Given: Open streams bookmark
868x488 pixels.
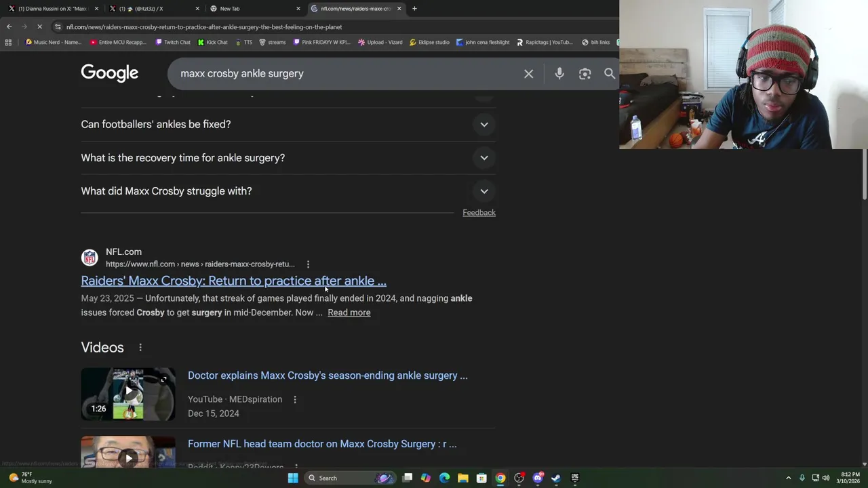Looking at the screenshot, I should click(x=273, y=42).
